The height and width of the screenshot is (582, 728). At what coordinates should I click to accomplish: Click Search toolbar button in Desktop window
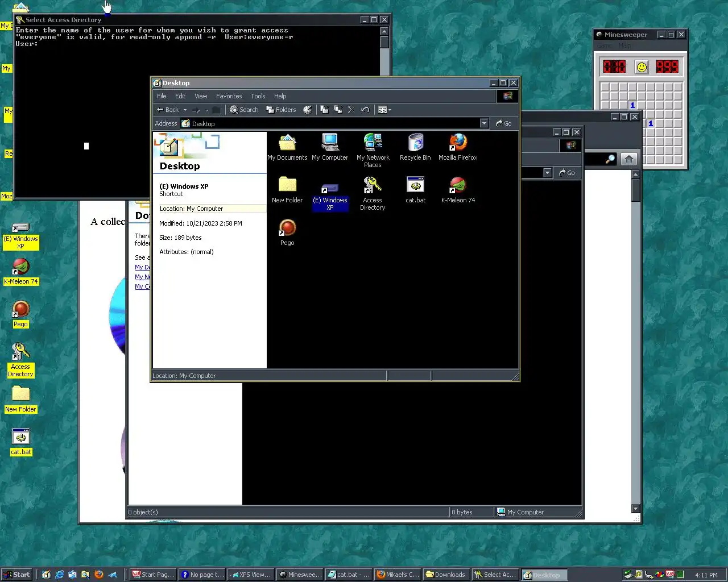tap(244, 110)
